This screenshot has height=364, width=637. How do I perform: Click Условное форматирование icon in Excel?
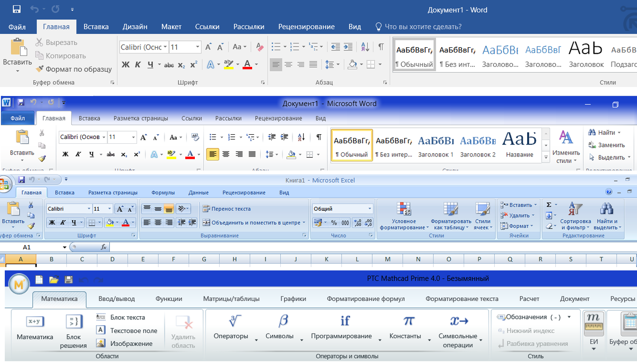tap(404, 209)
